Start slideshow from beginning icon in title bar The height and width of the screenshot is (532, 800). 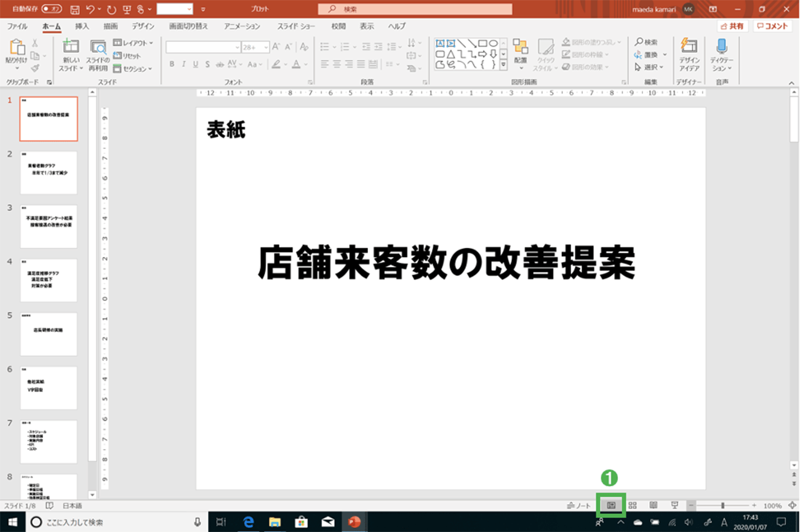126,10
